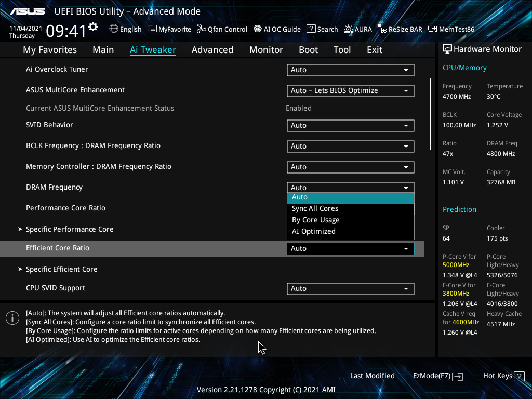Click the 1.252 V core voltage value
532x399 pixels.
pyautogui.click(x=497, y=125)
